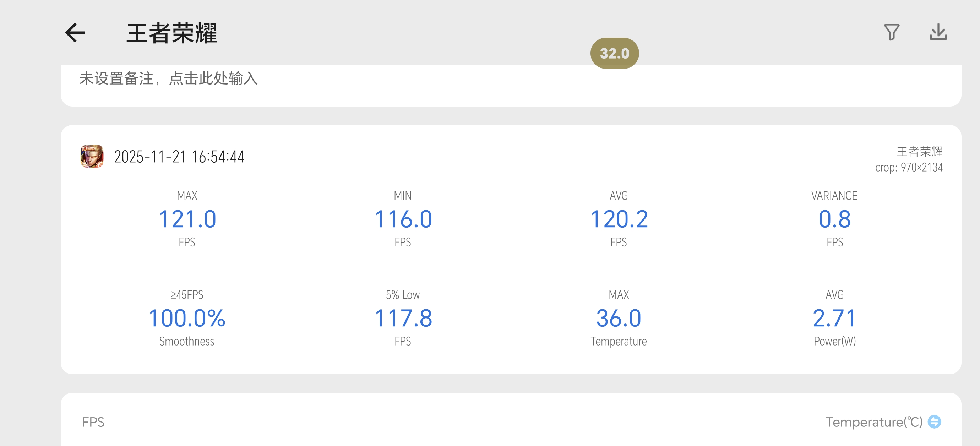Click the FPS chart section label

pos(93,422)
